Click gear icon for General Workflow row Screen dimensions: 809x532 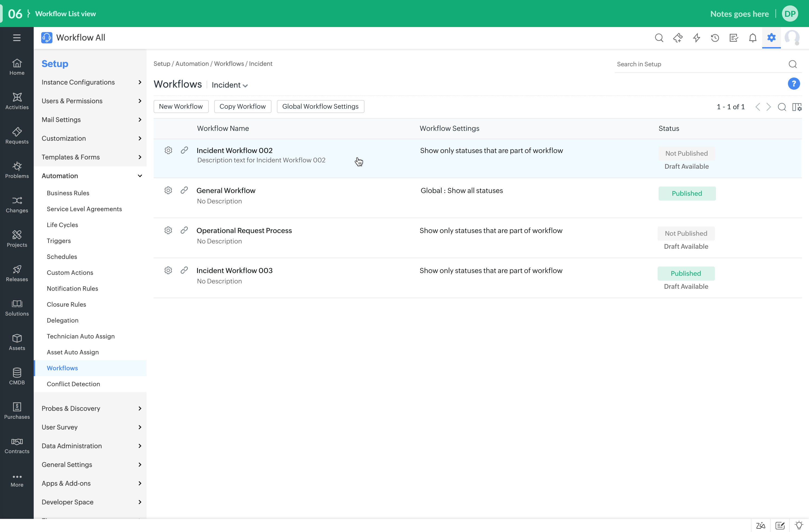pyautogui.click(x=168, y=190)
